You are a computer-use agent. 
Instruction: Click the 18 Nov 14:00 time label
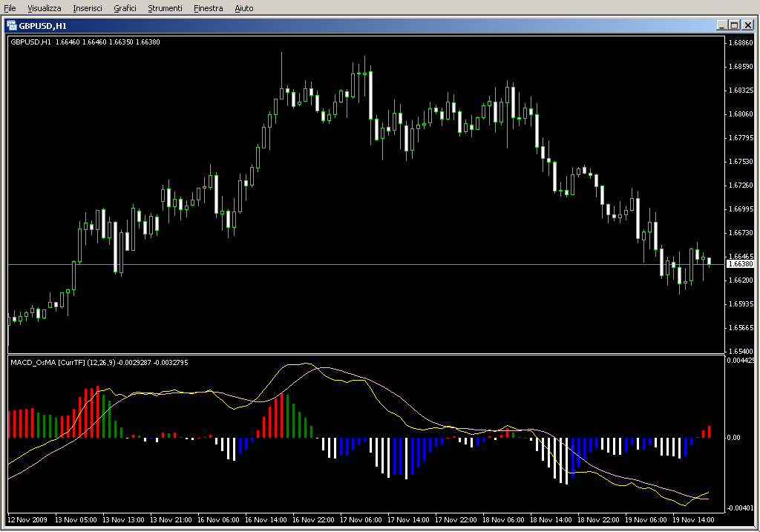tap(551, 520)
